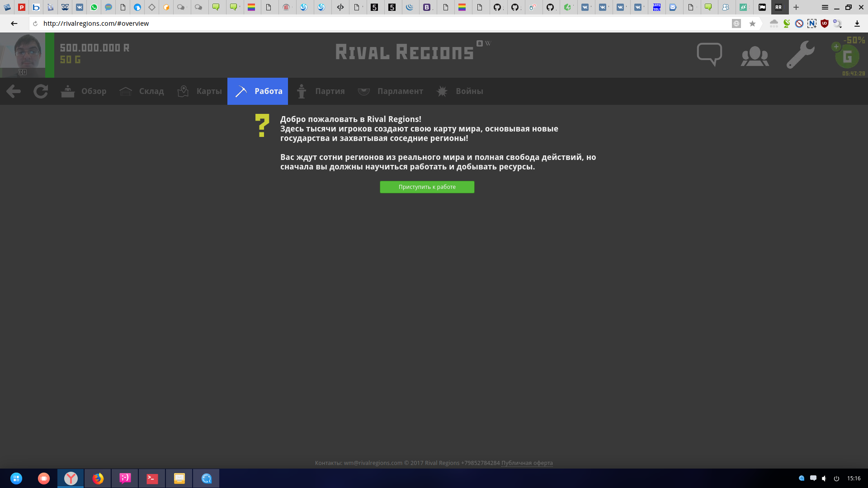
Task: Open the Публичная оферта link
Action: coord(527,463)
